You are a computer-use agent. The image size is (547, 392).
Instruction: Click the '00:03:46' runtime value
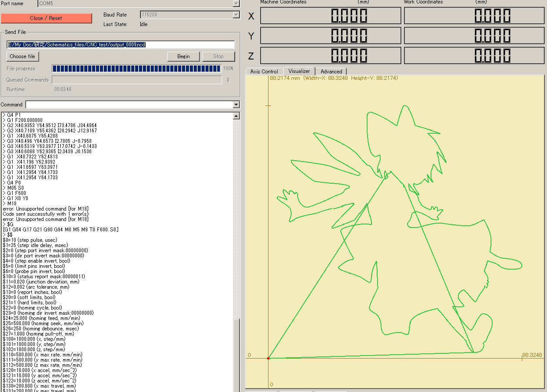click(x=63, y=89)
